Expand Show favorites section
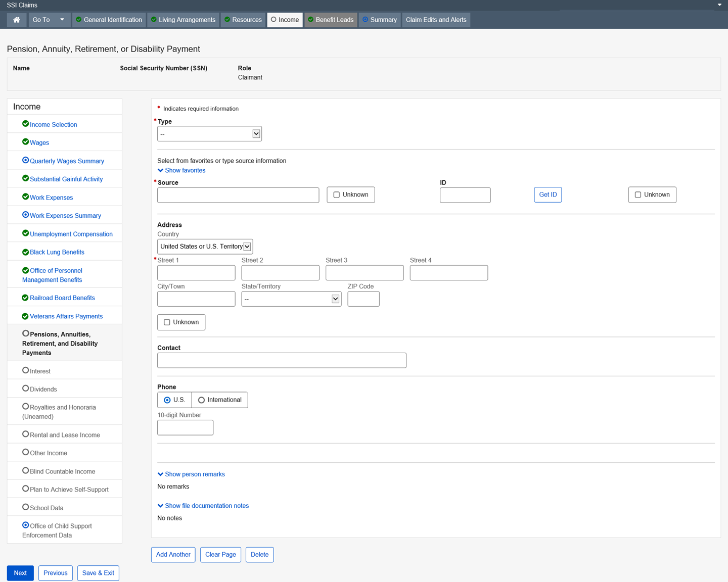Viewport: 728px width, 582px height. (x=181, y=171)
